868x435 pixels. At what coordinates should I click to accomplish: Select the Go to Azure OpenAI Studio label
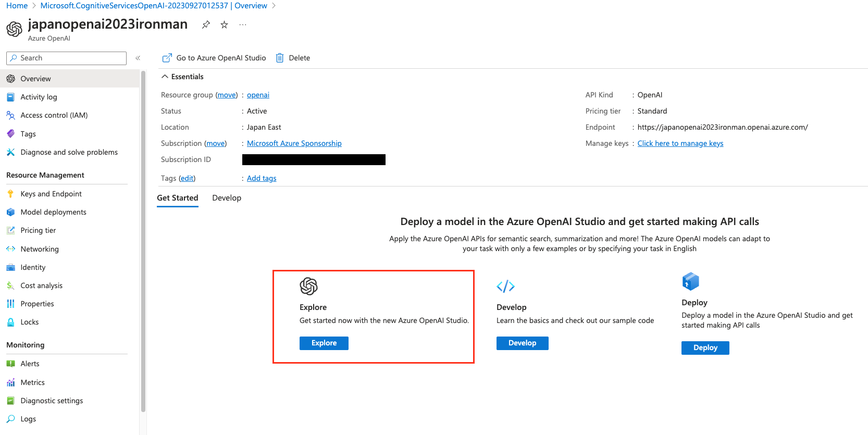221,58
